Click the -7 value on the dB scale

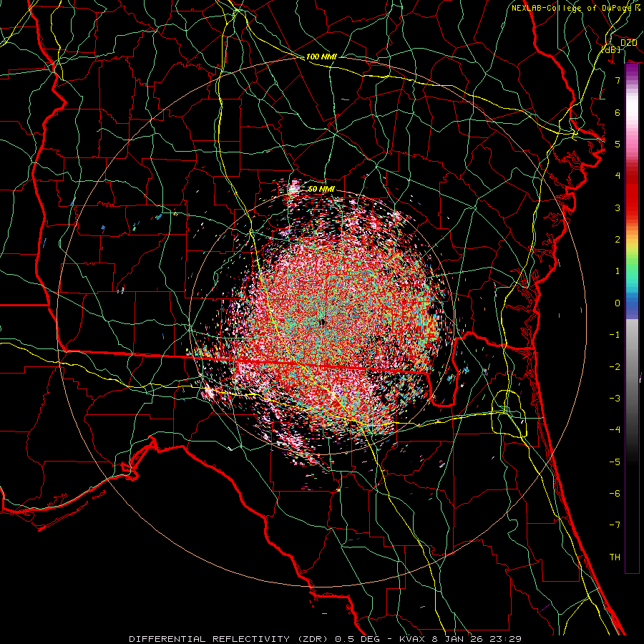coord(615,525)
